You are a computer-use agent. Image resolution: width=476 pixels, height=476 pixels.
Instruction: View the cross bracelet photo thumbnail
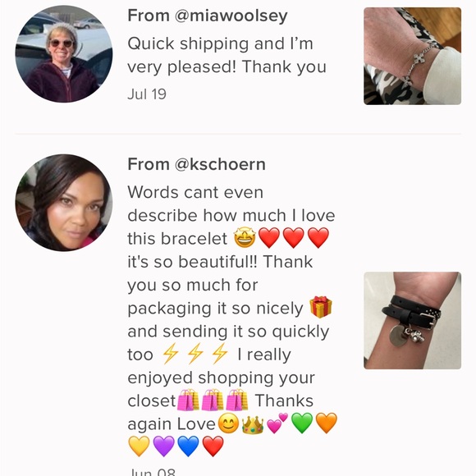pos(412,56)
